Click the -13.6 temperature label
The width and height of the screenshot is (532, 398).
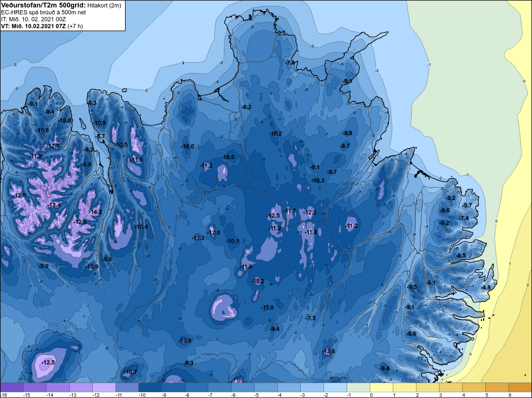pyautogui.click(x=328, y=351)
